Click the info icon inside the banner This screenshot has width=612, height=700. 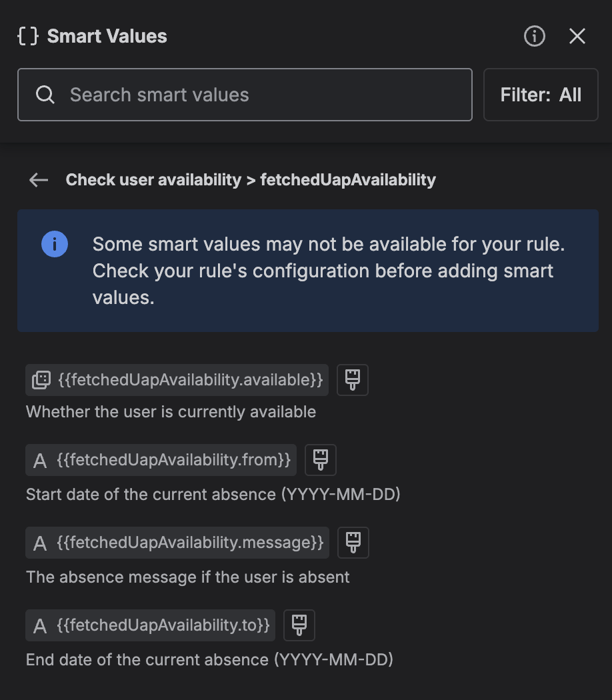pyautogui.click(x=54, y=244)
